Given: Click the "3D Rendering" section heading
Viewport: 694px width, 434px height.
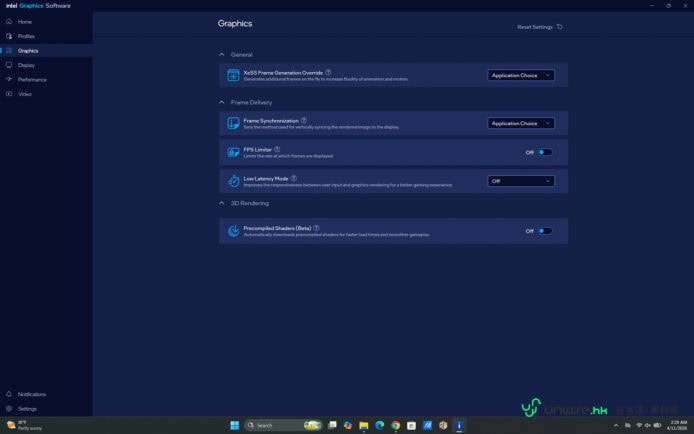Looking at the screenshot, I should tap(250, 204).
